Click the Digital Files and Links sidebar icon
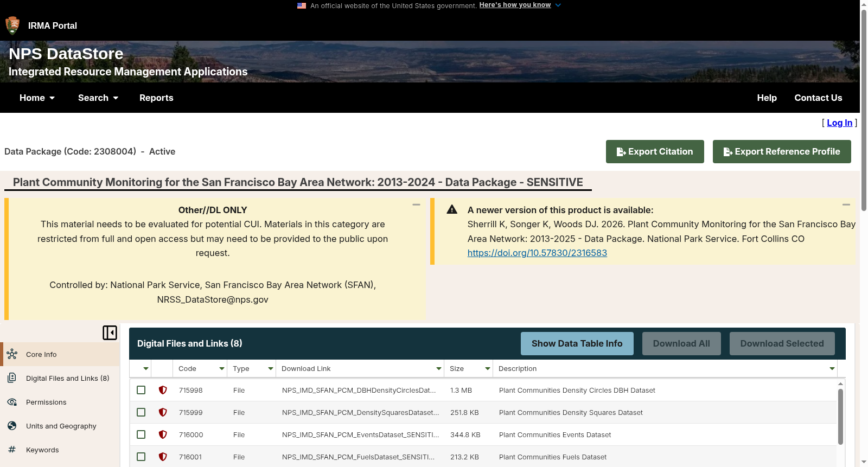The width and height of the screenshot is (868, 467). [12, 378]
